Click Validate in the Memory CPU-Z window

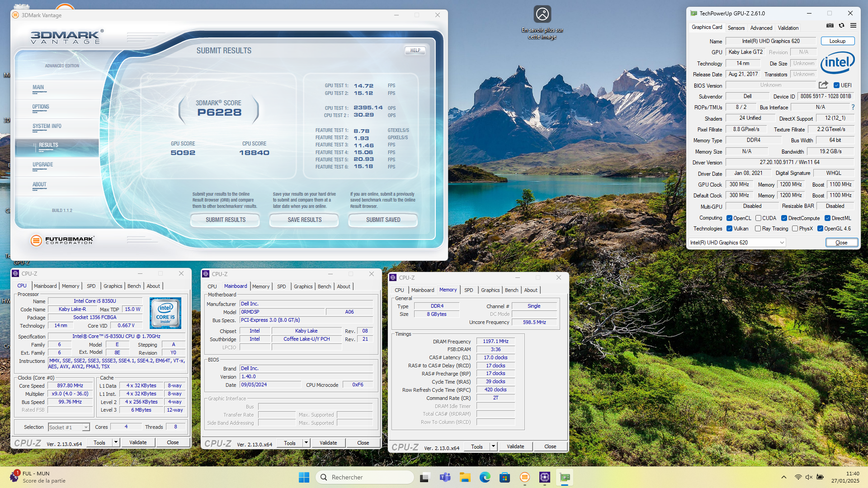click(515, 446)
